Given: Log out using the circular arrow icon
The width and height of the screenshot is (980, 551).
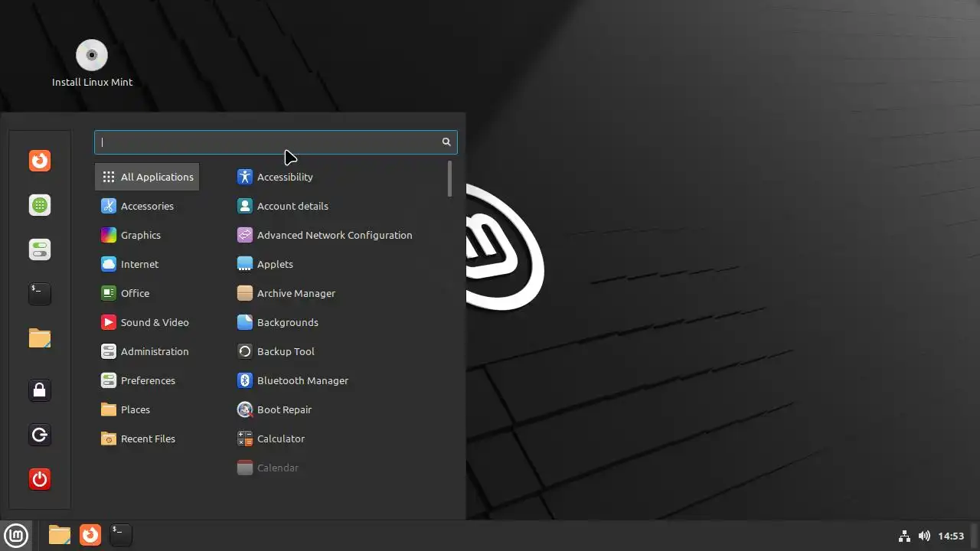Looking at the screenshot, I should click(x=40, y=435).
